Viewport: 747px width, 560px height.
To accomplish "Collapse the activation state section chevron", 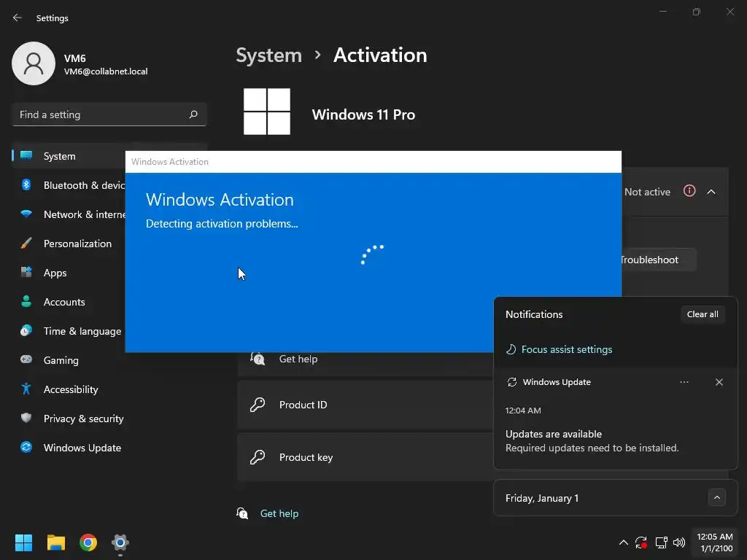I will (x=711, y=192).
